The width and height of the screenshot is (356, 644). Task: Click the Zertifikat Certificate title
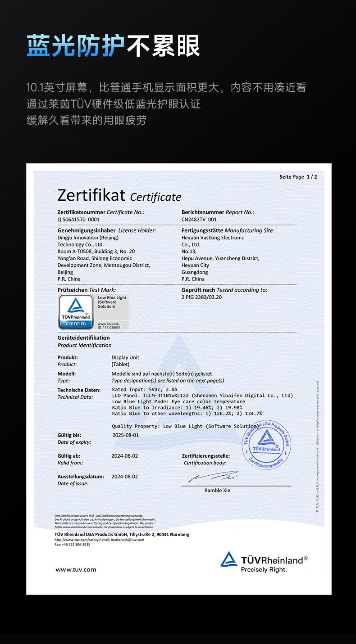coord(119,196)
